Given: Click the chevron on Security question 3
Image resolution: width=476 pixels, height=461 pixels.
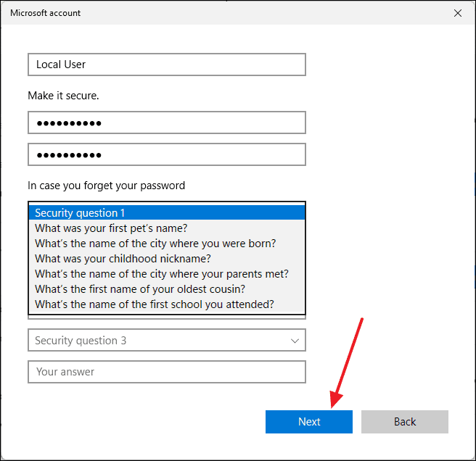Looking at the screenshot, I should pos(295,341).
